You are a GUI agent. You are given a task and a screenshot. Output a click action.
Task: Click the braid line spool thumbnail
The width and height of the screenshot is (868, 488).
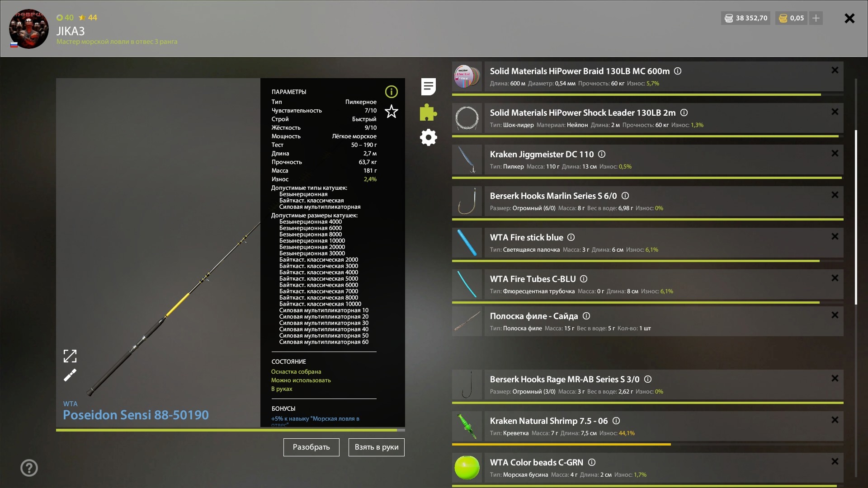(x=467, y=76)
